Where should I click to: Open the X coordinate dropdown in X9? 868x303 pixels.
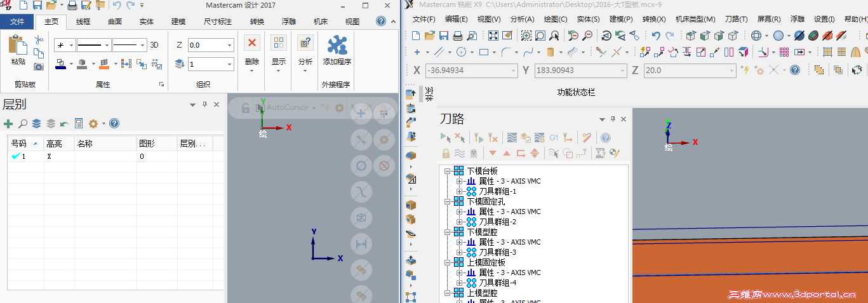click(x=514, y=71)
